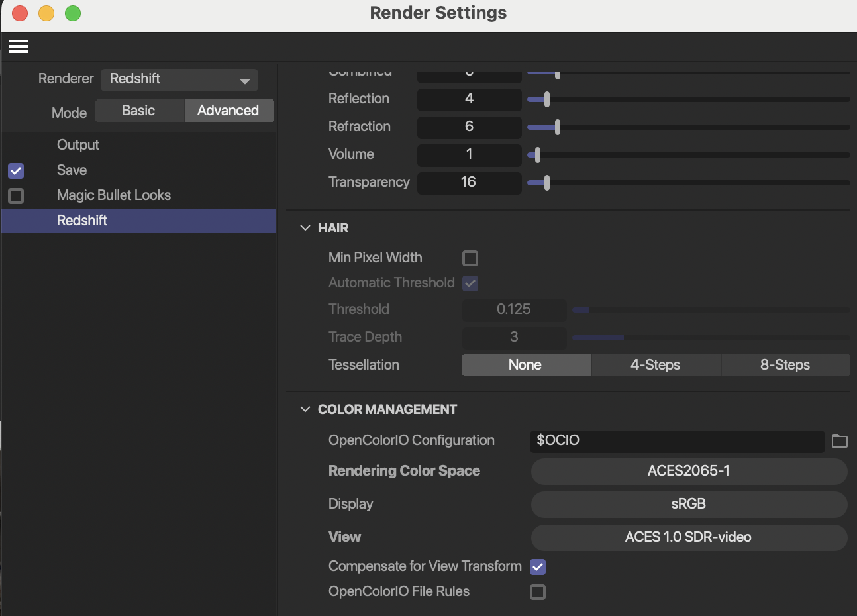Screen dimensions: 857x616
Task: Click the Refraction value field
Action: [x=469, y=127]
